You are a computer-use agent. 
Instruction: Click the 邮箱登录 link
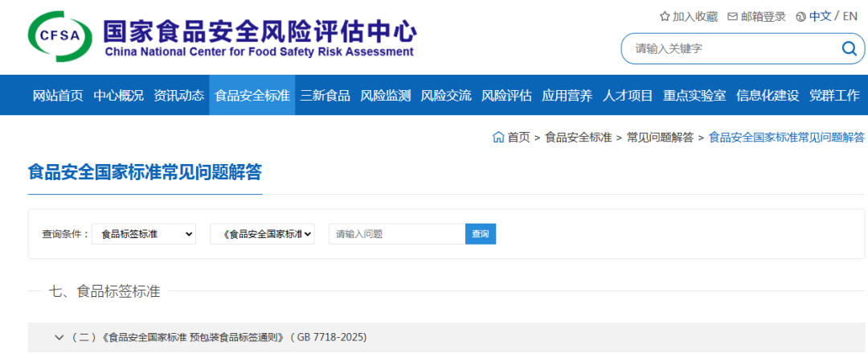click(764, 17)
